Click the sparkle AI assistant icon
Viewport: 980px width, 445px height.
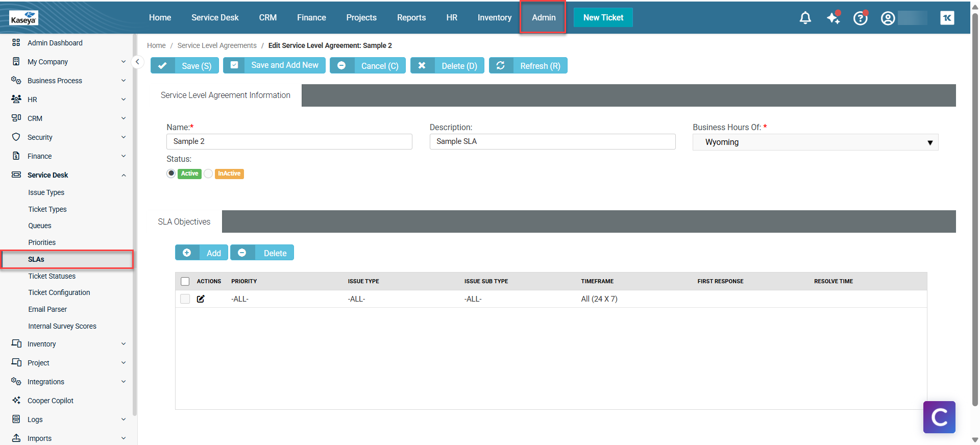click(833, 18)
